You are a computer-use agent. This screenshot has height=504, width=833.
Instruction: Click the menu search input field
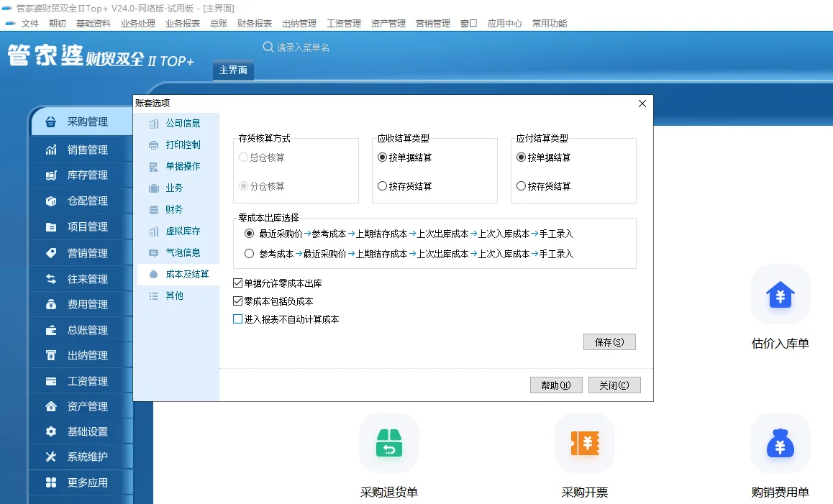309,46
